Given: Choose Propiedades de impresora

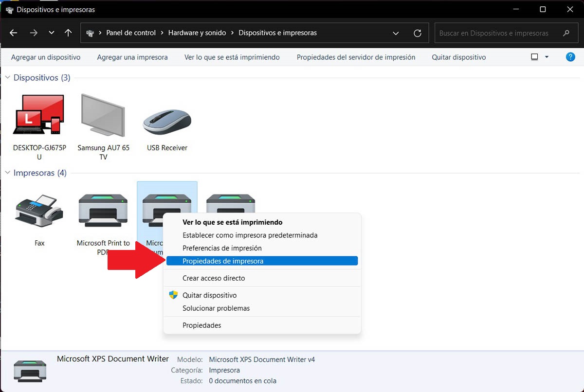Looking at the screenshot, I should (262, 261).
